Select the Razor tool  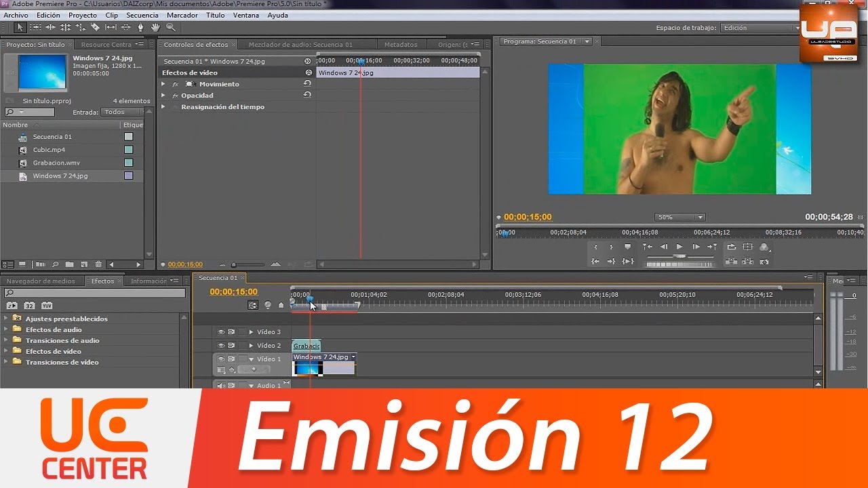coord(95,27)
